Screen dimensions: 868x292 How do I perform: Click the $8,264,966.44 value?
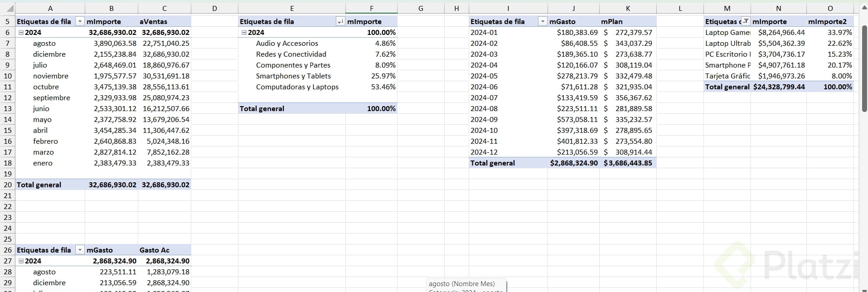tap(779, 32)
